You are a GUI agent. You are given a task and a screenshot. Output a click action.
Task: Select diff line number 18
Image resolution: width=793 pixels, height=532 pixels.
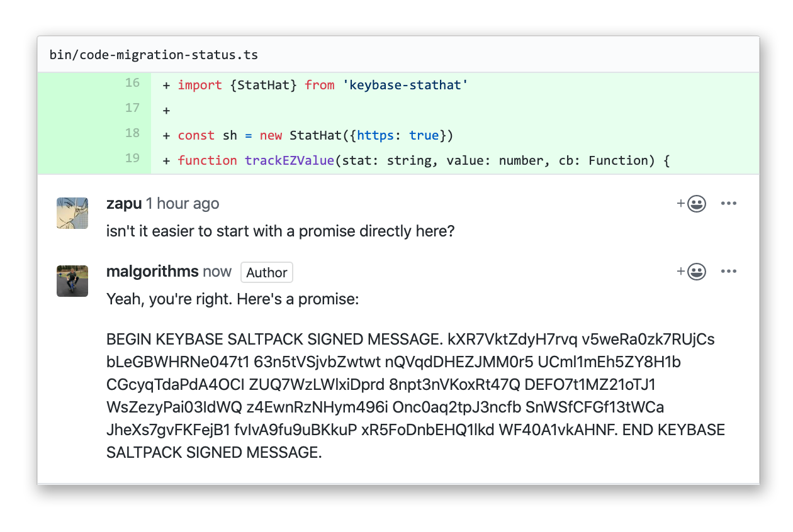click(x=132, y=133)
